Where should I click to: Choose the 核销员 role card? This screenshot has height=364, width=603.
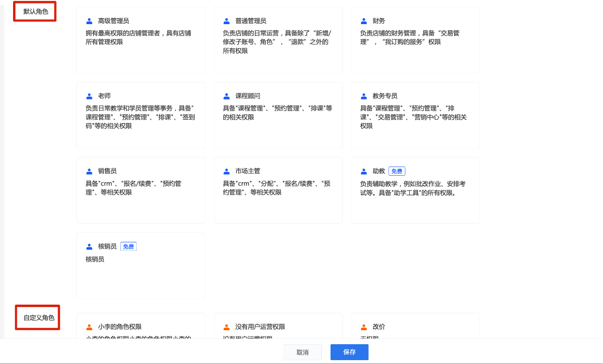141,266
